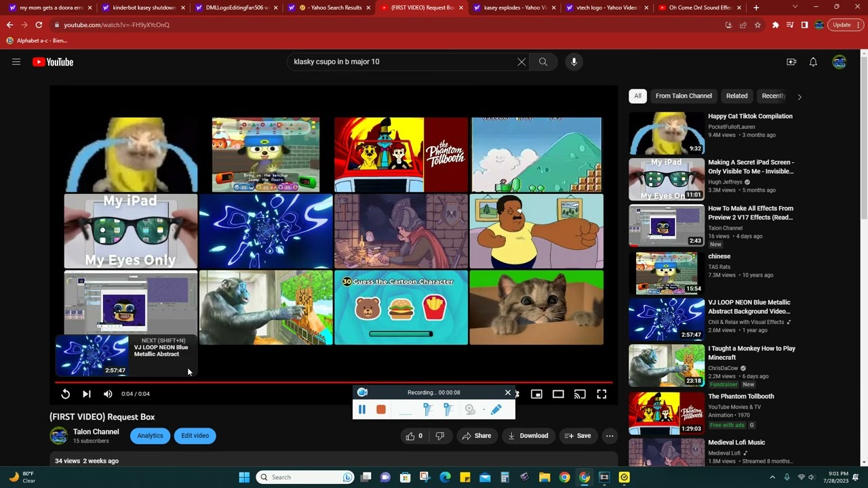Open more actions three-dot menu
Screen dimensions: 868x488
click(610, 436)
